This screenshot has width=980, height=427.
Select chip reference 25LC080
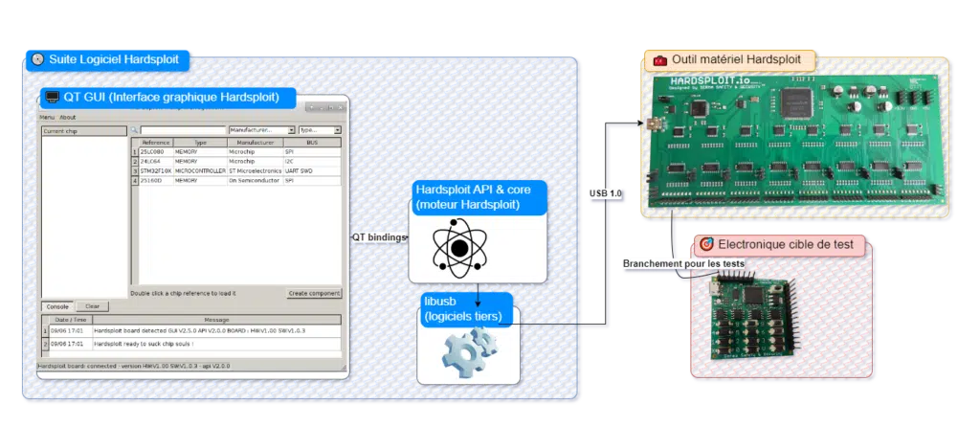tap(156, 152)
